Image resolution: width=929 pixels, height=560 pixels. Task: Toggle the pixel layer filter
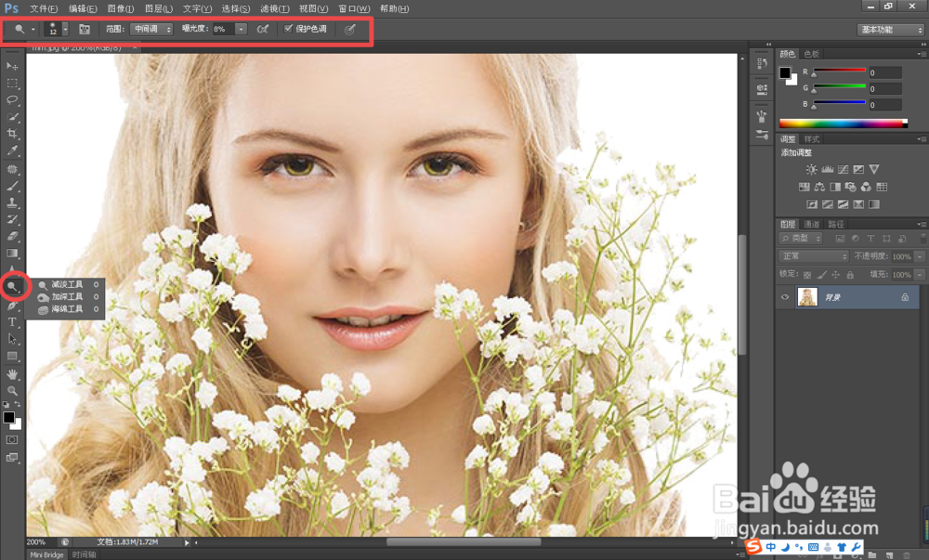[840, 239]
